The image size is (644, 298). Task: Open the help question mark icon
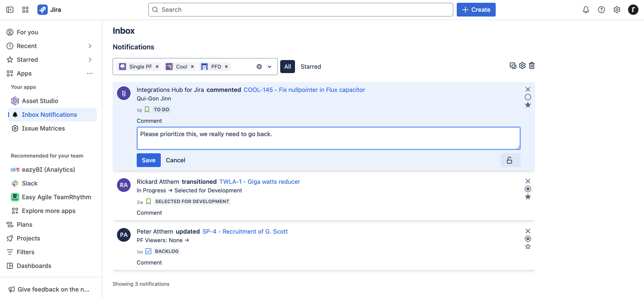tap(601, 10)
